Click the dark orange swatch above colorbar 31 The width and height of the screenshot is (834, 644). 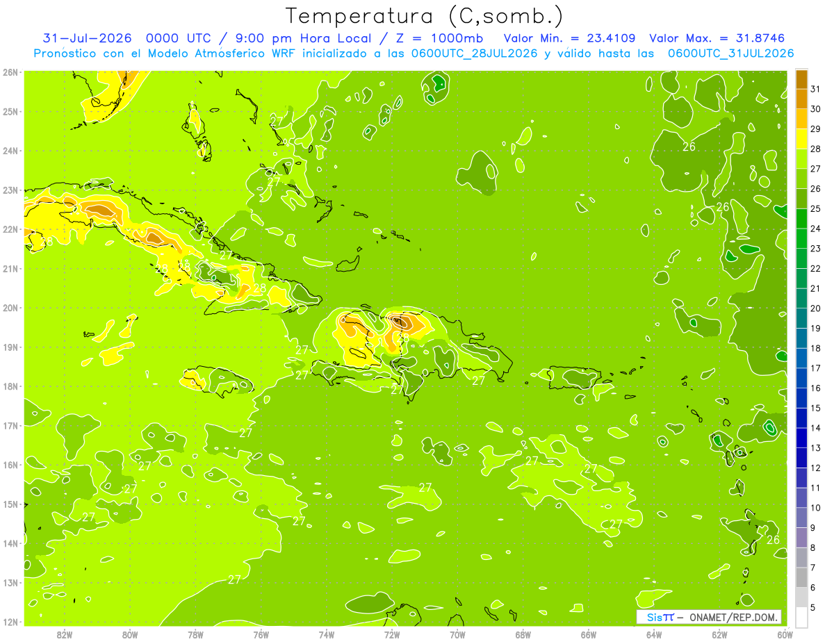[x=801, y=79]
